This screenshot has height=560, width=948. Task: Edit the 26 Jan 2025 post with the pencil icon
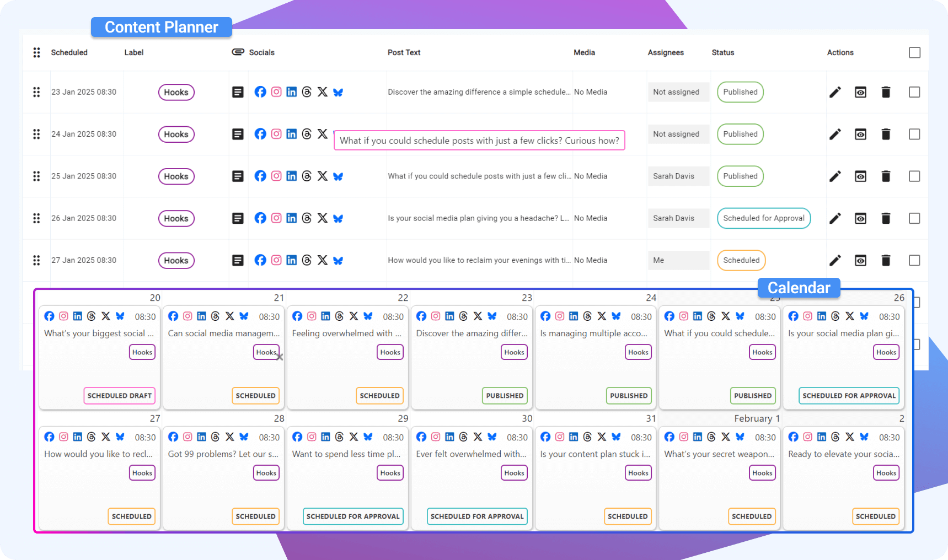(x=835, y=218)
